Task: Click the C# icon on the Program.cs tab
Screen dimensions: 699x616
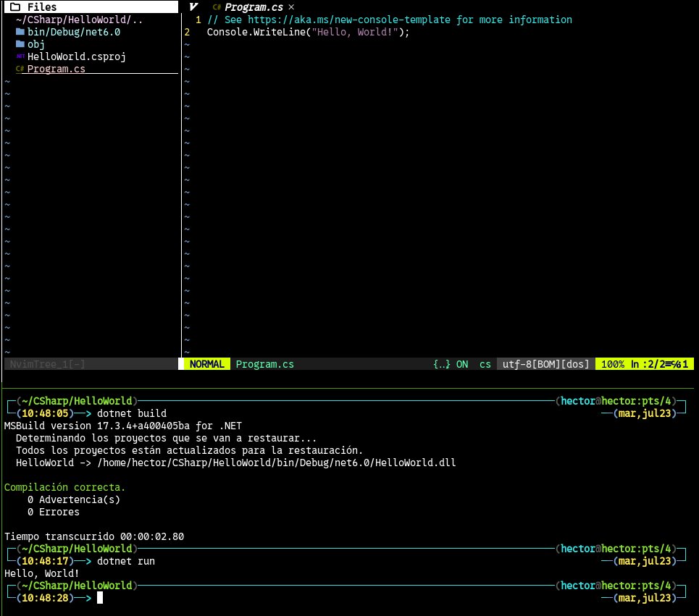Action: click(x=215, y=7)
